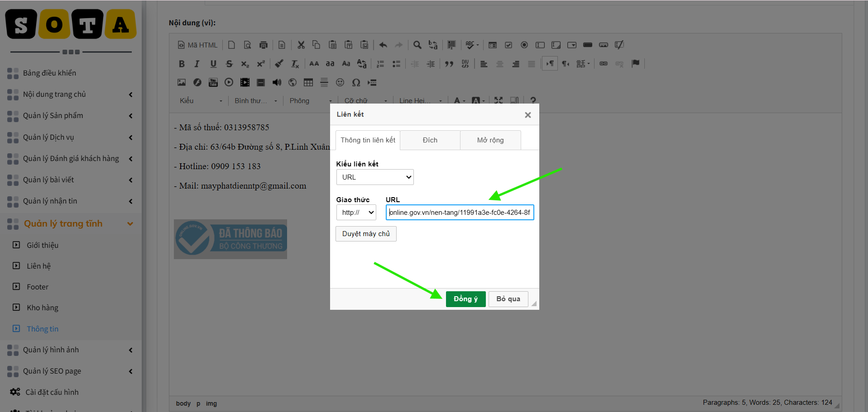
Task: Insert a table using the table icon
Action: (x=308, y=82)
